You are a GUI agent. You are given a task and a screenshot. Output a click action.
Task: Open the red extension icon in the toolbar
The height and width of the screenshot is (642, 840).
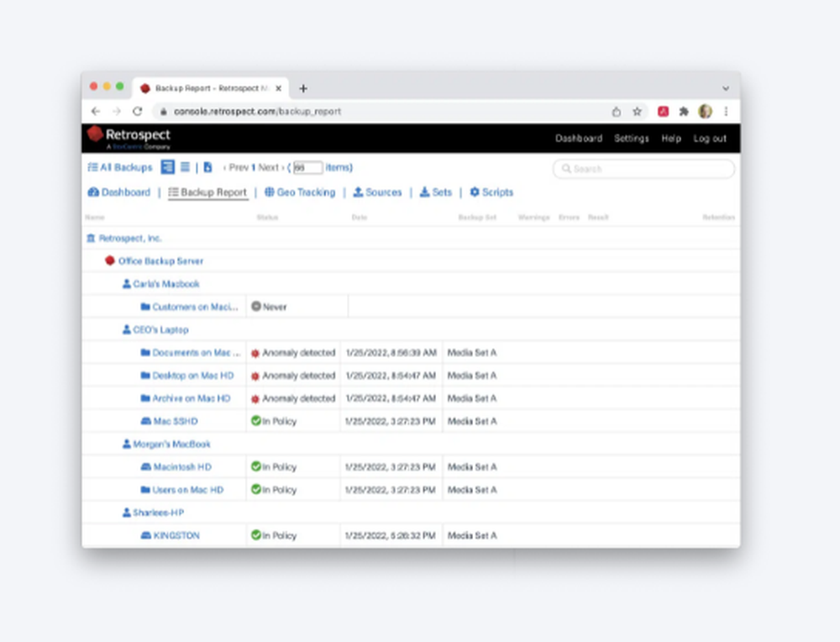664,112
